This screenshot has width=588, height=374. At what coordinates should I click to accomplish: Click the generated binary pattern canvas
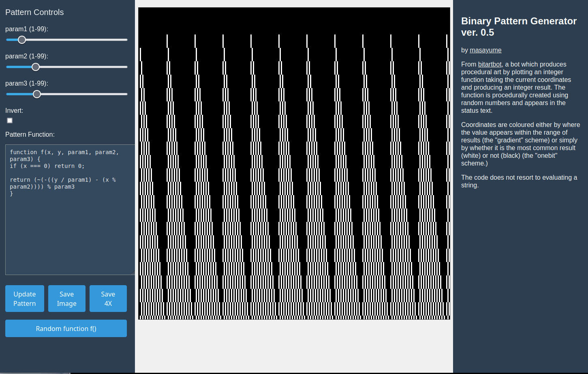pos(294,163)
